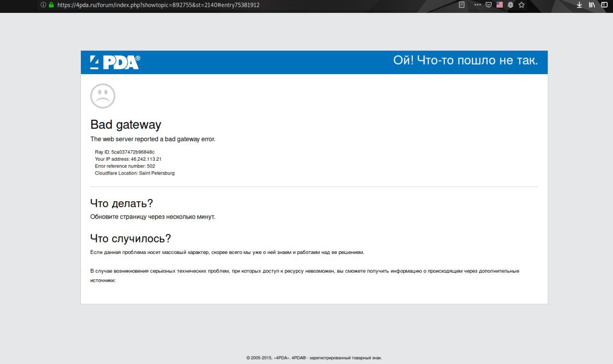
Task: Click the IP address line 46.242.113.21
Action: coord(128,159)
